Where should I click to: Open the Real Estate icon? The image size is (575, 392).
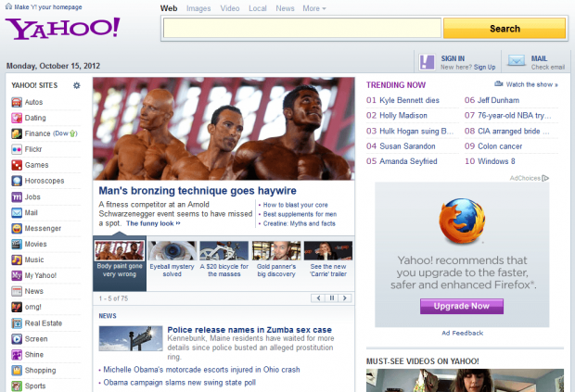(17, 323)
